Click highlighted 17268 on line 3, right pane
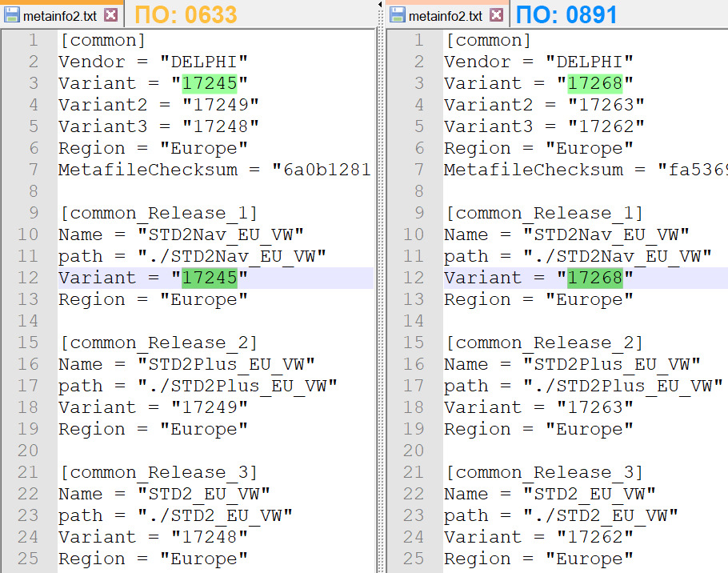 (x=594, y=83)
